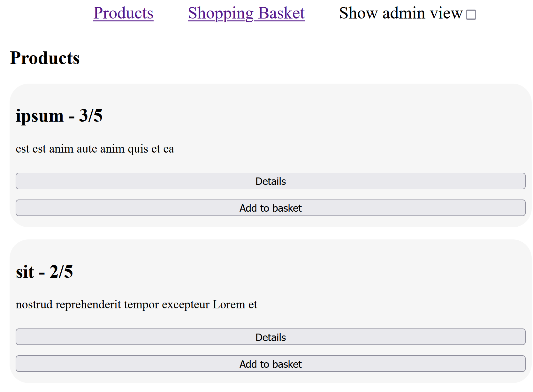
Task: Click the 'ipsum' product name
Action: coord(40,116)
